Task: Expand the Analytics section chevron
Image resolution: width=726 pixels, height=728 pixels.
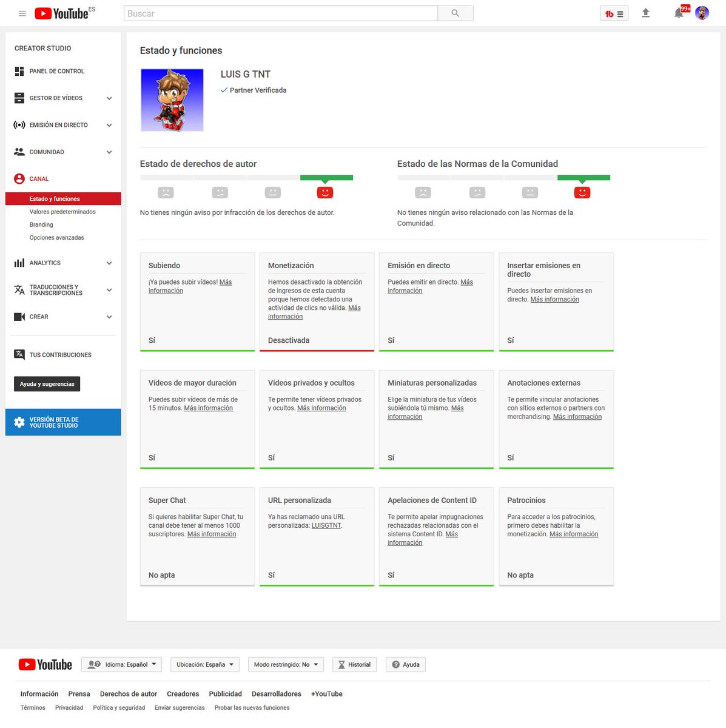Action: [x=109, y=263]
